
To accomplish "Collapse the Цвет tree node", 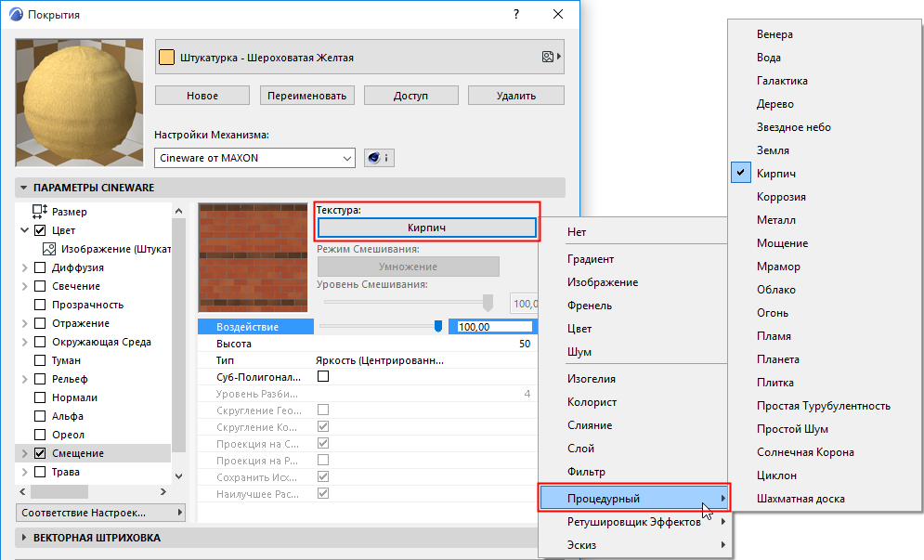I will pos(25,230).
